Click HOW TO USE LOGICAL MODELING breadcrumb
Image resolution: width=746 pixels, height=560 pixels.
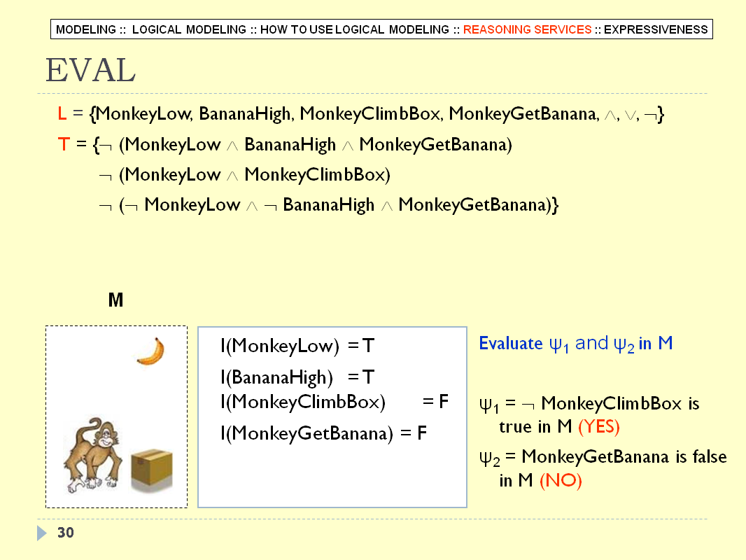tap(354, 29)
